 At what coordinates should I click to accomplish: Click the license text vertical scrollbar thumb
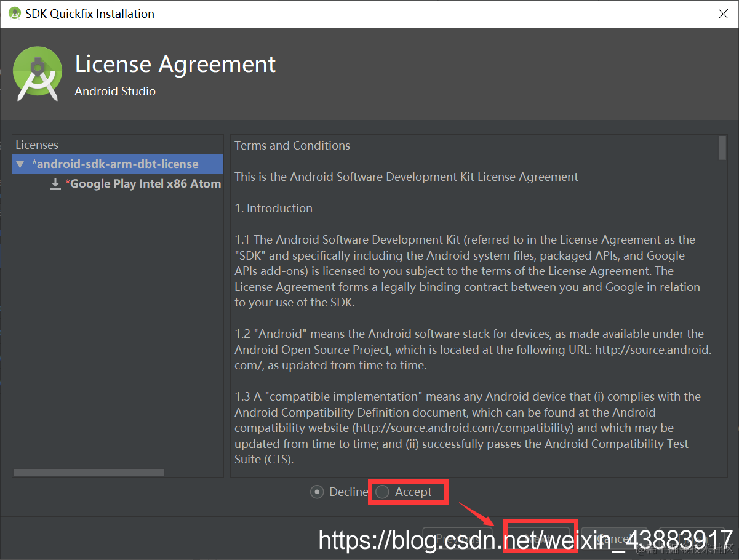pyautogui.click(x=722, y=148)
